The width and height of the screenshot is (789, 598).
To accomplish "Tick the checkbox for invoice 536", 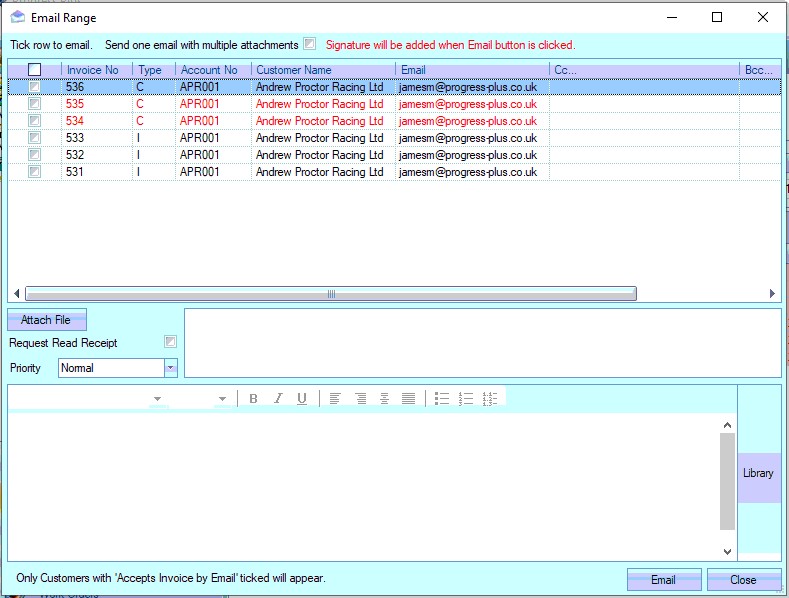I will tap(35, 87).
